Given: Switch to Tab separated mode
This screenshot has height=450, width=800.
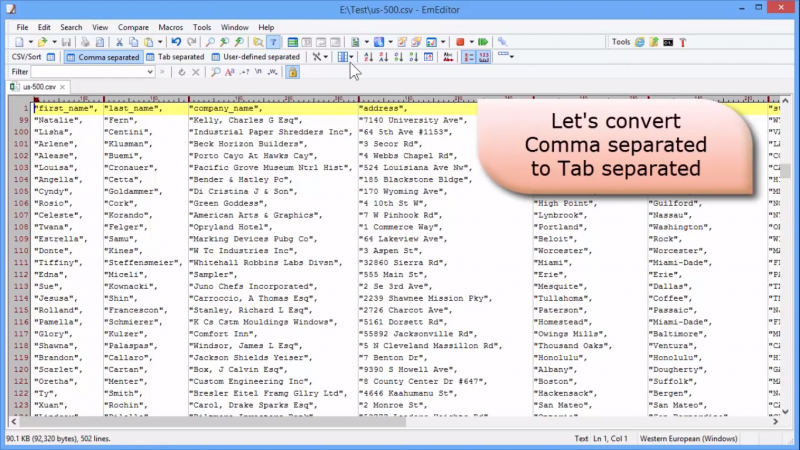Looking at the screenshot, I should (x=175, y=57).
